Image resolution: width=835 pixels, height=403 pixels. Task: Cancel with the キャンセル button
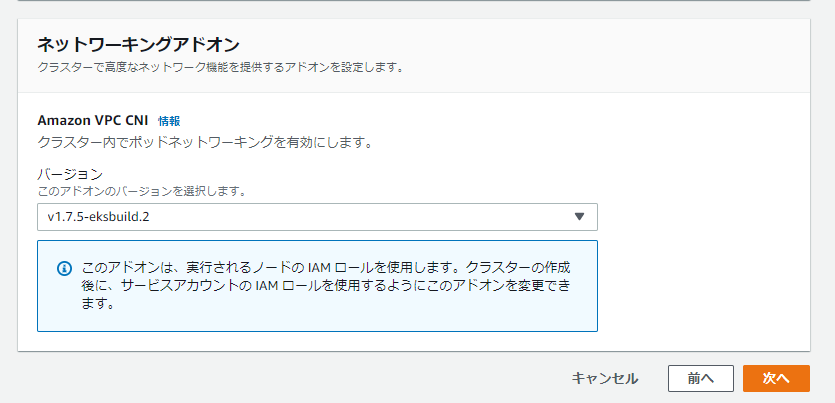click(x=604, y=378)
